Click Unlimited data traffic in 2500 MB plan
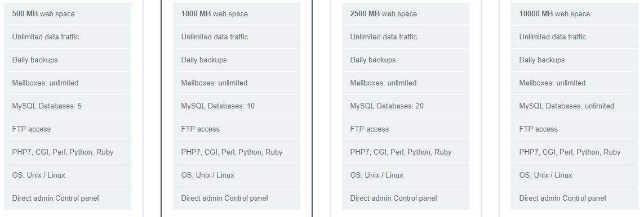Image resolution: width=644 pixels, height=217 pixels. (x=406, y=37)
